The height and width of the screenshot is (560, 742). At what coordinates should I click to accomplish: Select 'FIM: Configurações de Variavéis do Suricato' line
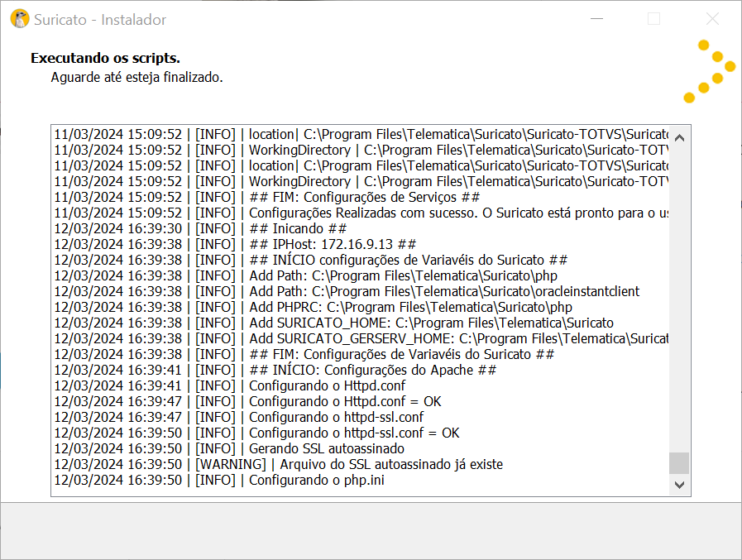tap(304, 354)
